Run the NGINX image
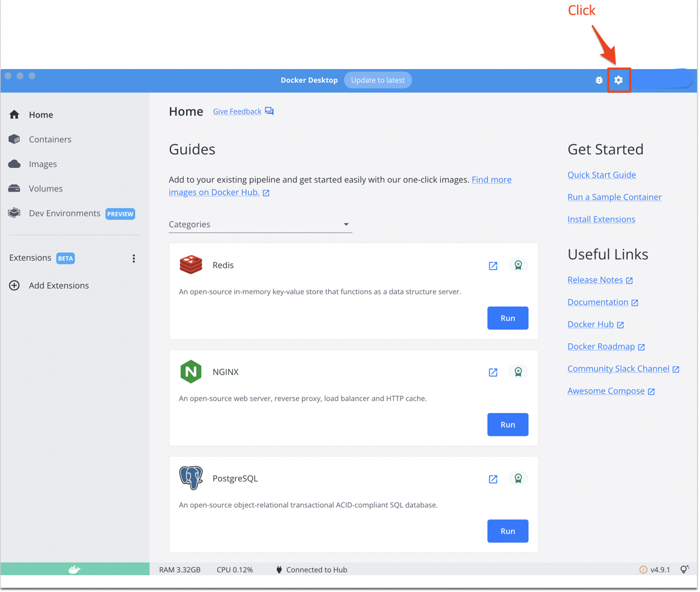The image size is (700, 592). pos(508,425)
